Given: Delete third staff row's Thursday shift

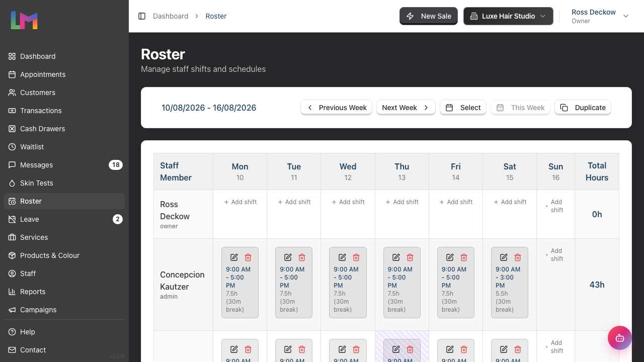Looking at the screenshot, I should (410, 349).
